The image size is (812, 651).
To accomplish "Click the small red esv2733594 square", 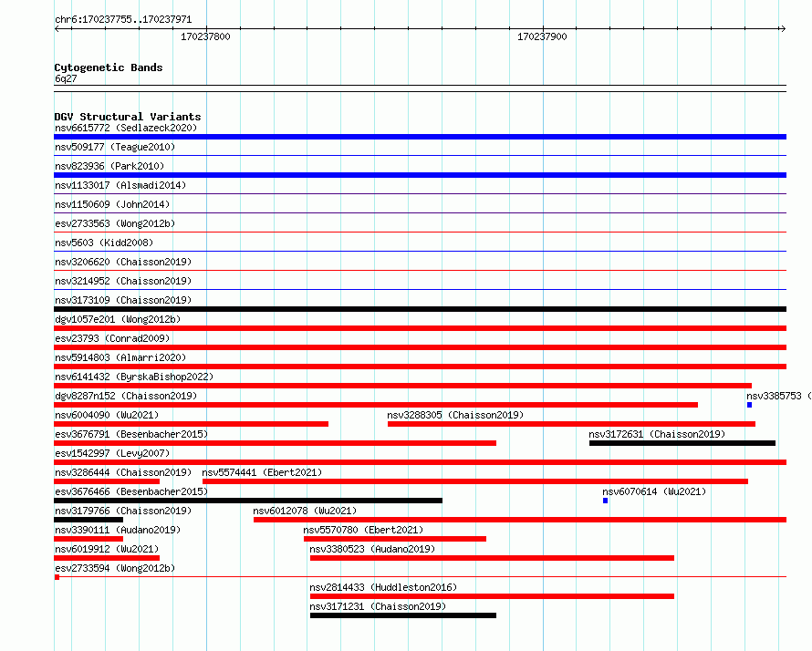I will [57, 577].
